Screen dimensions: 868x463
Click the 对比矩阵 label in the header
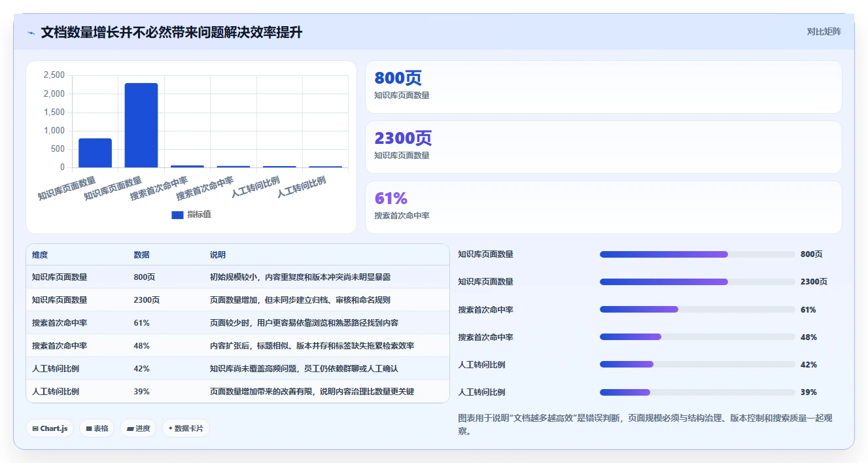click(824, 31)
